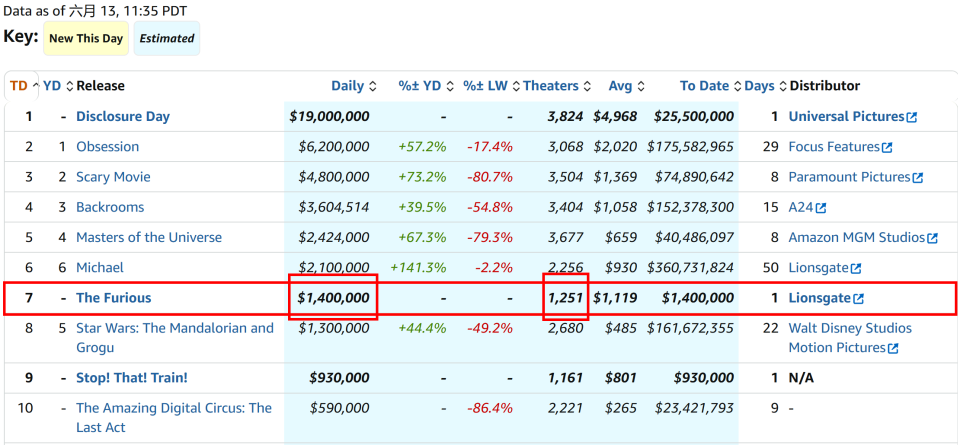Open the Disclosure Day release page

coord(123,116)
